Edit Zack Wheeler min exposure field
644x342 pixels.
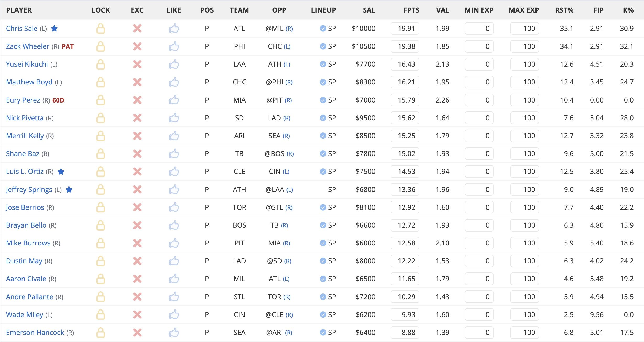(x=479, y=46)
